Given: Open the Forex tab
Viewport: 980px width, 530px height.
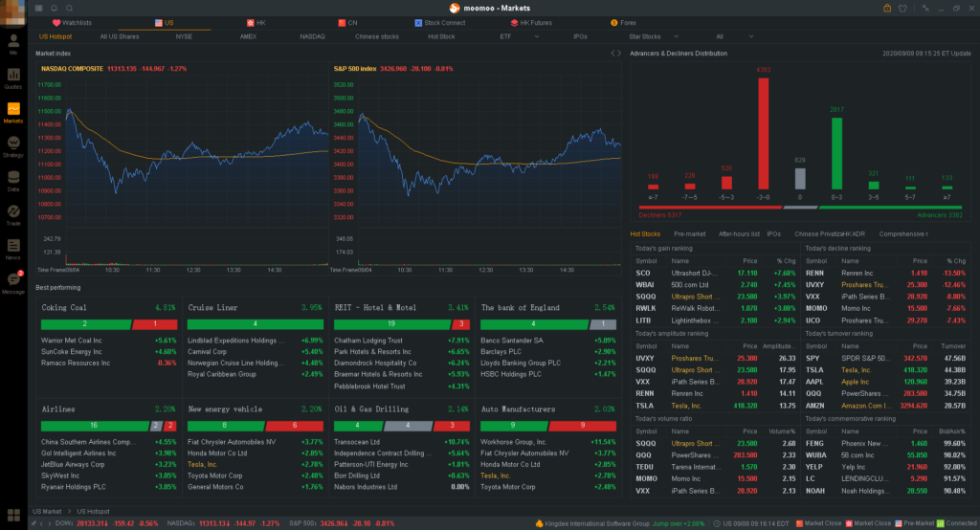Looking at the screenshot, I should click(x=623, y=23).
